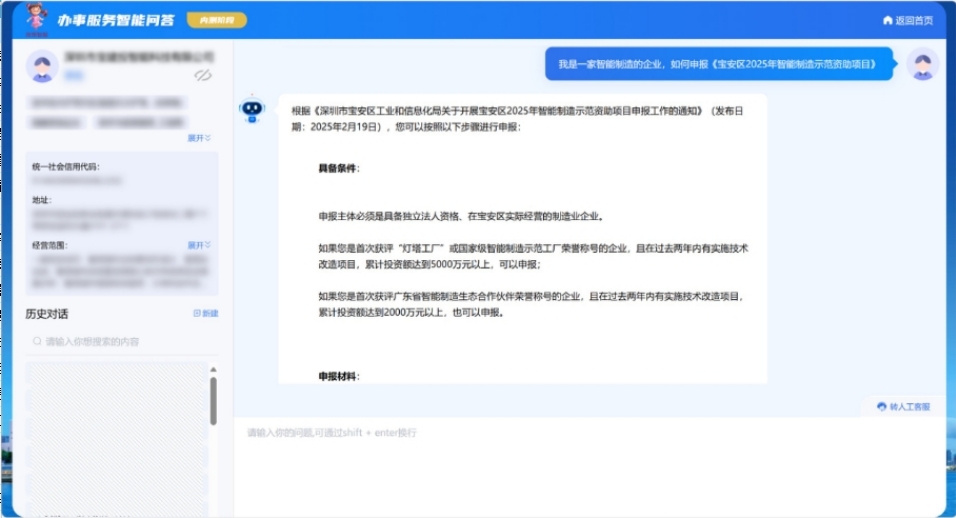The width and height of the screenshot is (956, 518).
Task: Click the scroll-up arrow of history list
Action: 213,369
